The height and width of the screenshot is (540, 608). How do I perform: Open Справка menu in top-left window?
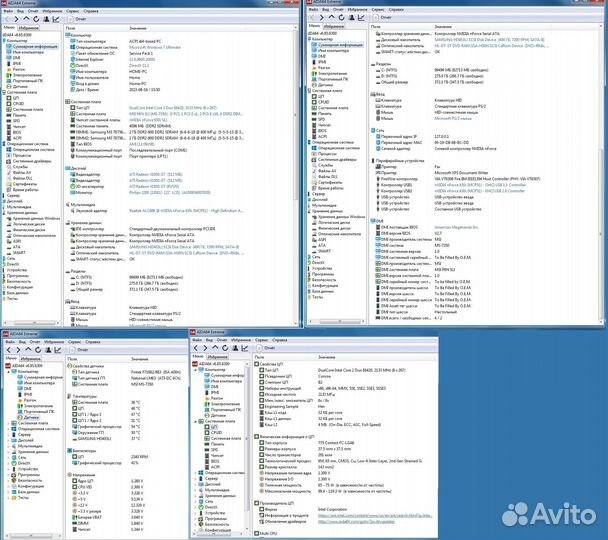(x=91, y=11)
